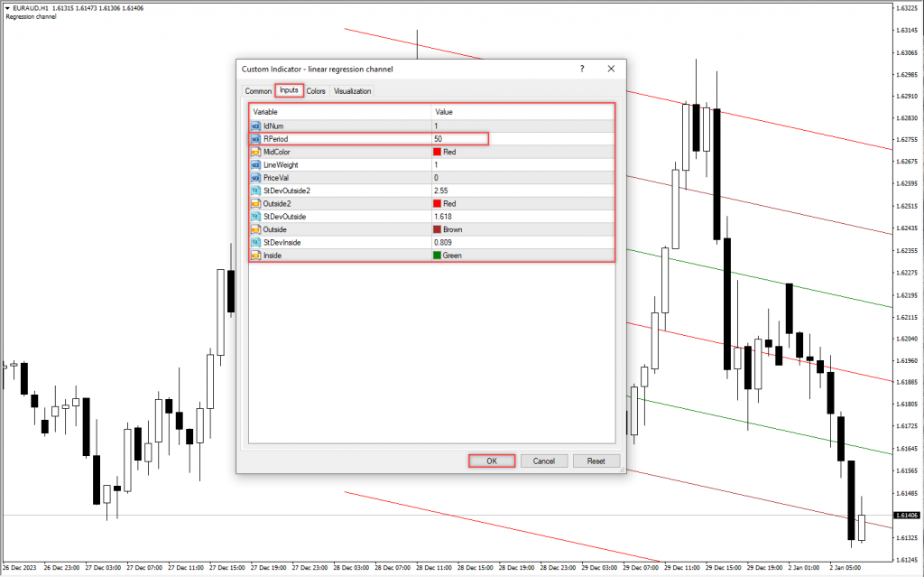This screenshot has height=577, width=924.
Task: Click the help question mark icon
Action: [x=582, y=69]
